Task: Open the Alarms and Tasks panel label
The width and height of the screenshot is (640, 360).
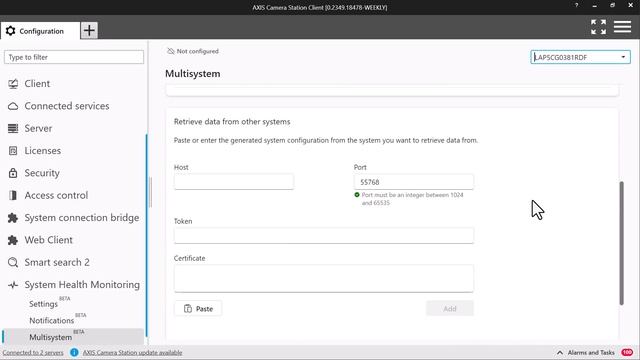Action: point(591,353)
